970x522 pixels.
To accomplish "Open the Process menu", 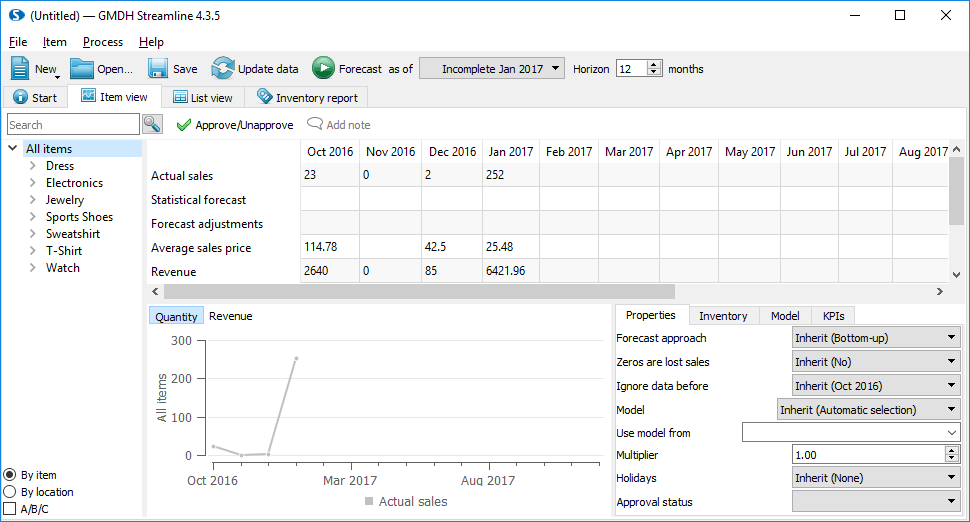I will tap(103, 42).
